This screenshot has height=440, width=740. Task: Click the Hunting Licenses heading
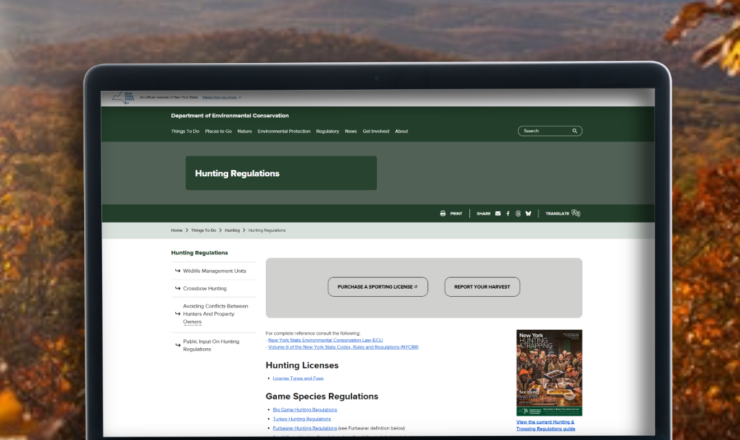tap(302, 365)
